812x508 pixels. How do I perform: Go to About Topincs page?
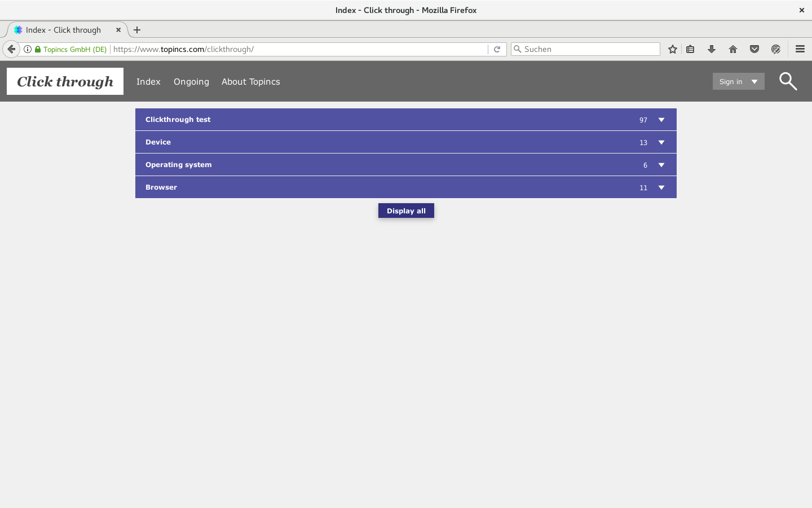coord(250,81)
